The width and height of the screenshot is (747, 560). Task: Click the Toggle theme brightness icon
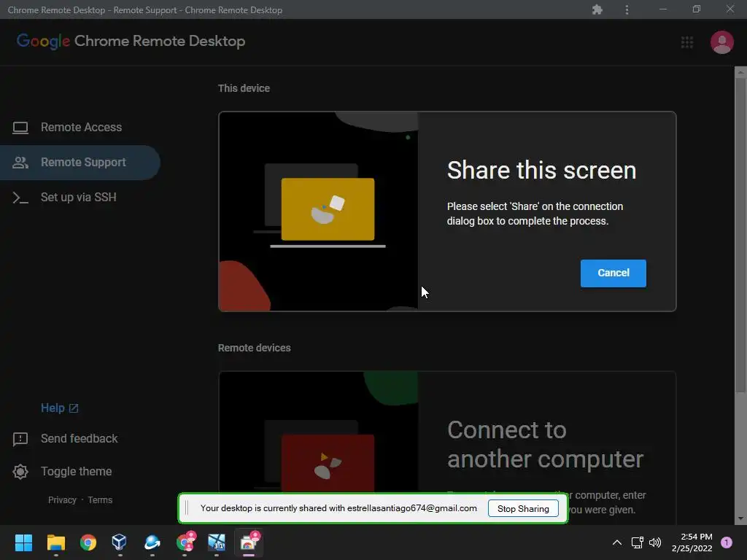click(20, 472)
